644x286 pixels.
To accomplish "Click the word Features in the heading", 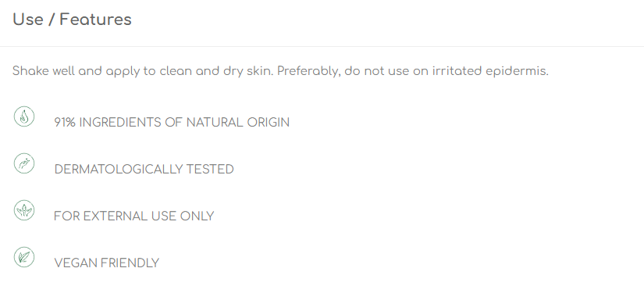I will (95, 20).
